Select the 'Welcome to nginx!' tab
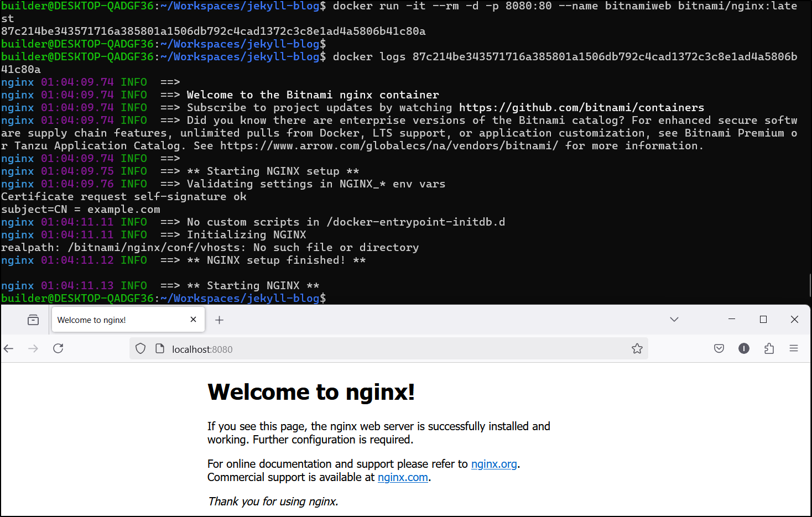This screenshot has width=812, height=517. (x=128, y=320)
